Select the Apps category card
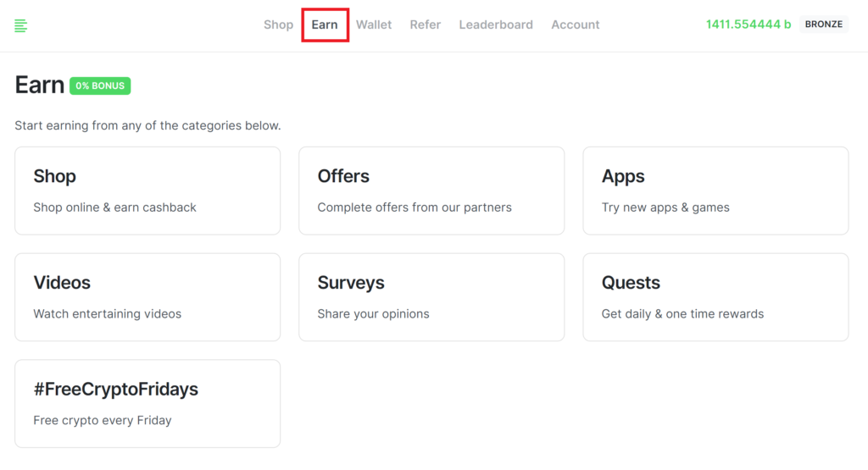Screen dimensions: 868x470 tap(715, 191)
